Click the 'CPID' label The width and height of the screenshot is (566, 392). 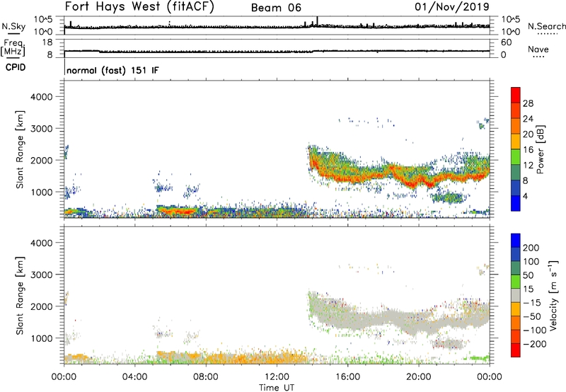pyautogui.click(x=16, y=67)
